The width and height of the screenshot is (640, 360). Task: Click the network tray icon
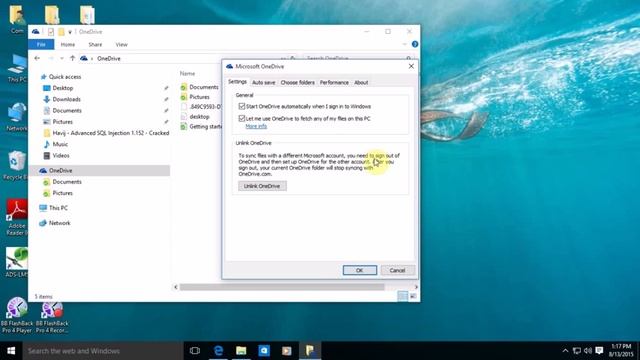point(577,351)
